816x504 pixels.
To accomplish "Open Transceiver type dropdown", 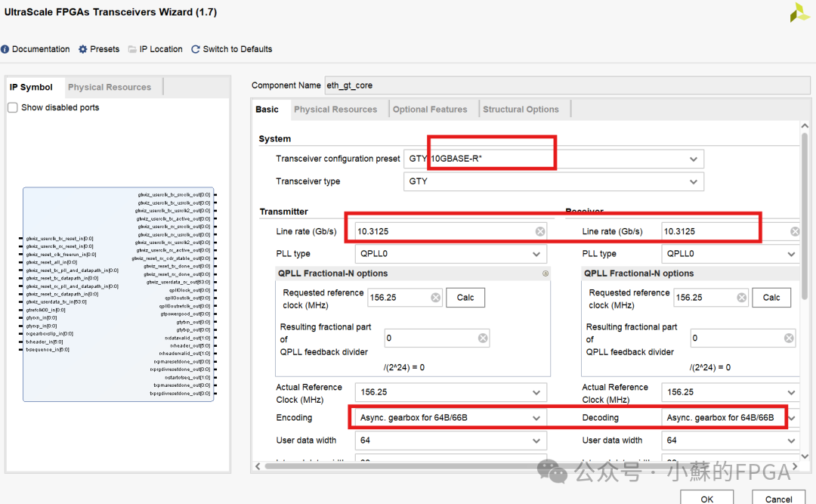I will click(693, 181).
